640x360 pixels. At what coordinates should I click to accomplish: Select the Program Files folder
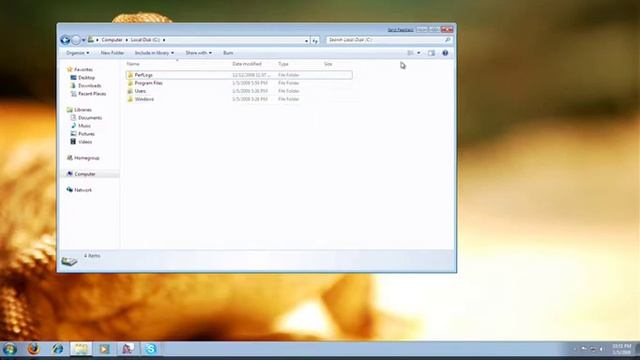coord(239,83)
